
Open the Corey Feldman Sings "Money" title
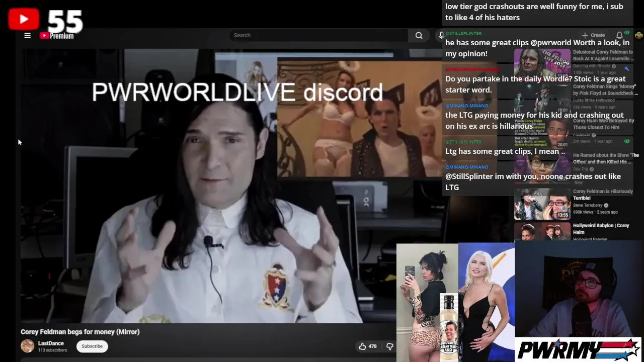605,89
